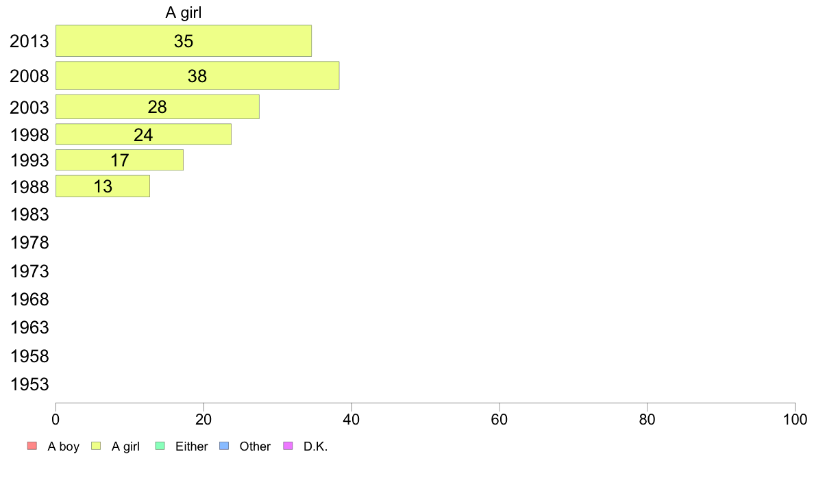Screen dimensions: 814x504
Task: Click the magenta D.K. legend swatch
Action: click(x=288, y=446)
